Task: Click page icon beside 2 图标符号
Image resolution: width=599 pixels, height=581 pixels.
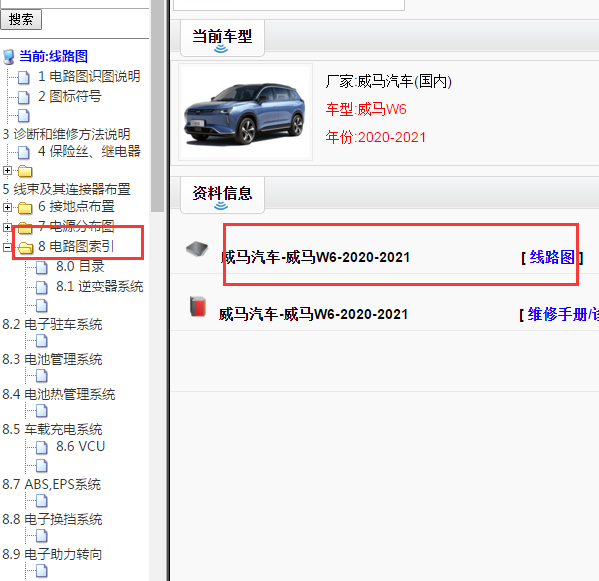Action: point(24,97)
